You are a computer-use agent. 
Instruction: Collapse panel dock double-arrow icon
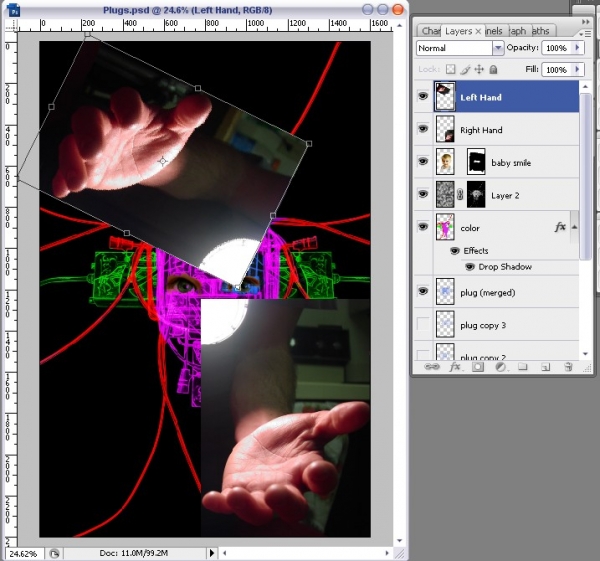585,22
